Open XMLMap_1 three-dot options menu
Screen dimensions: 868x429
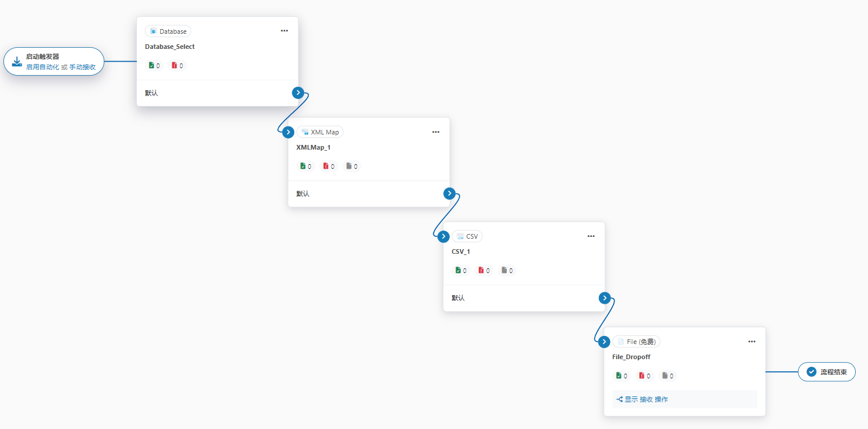[436, 132]
